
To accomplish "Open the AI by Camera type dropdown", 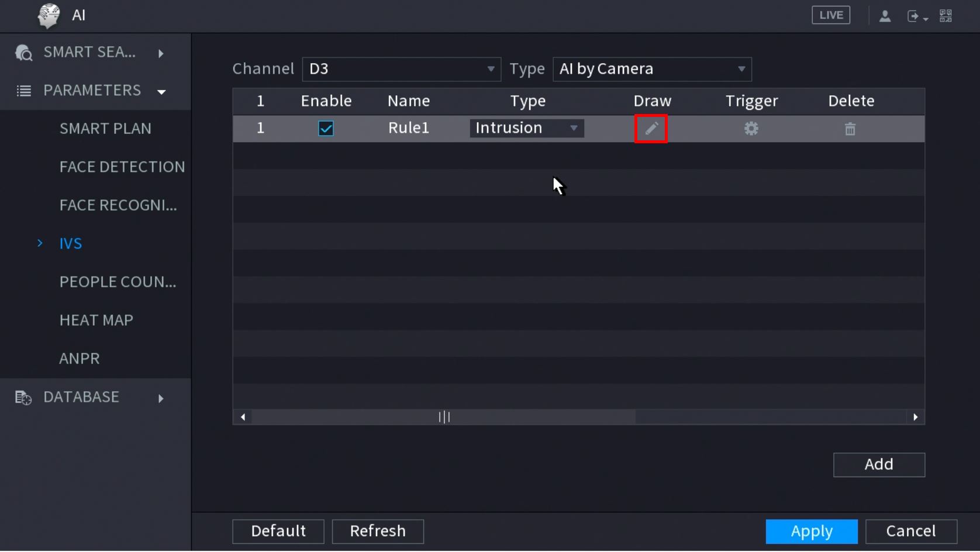I will (x=652, y=69).
